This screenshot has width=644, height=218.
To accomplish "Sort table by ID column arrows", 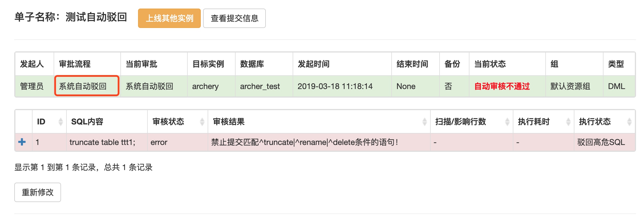I will tap(60, 122).
